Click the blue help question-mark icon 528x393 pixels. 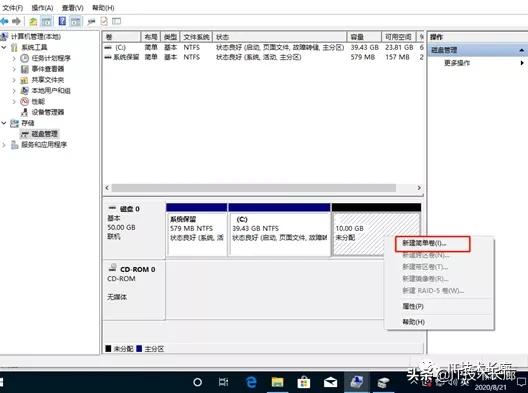[62, 21]
